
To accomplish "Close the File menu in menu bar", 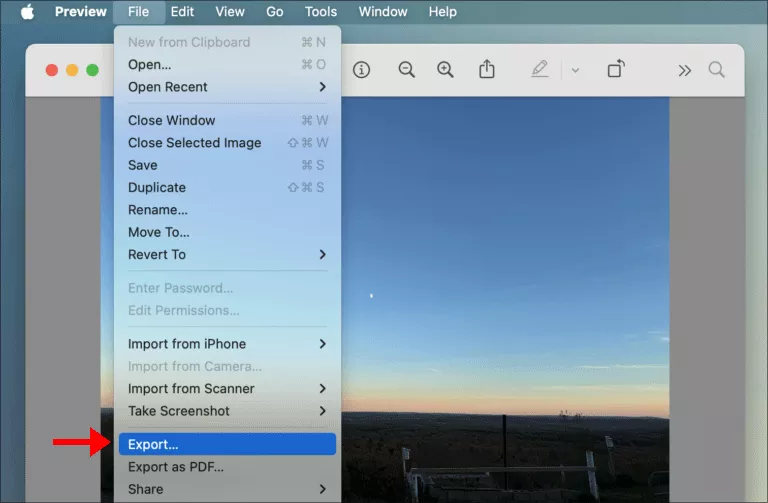I will click(139, 11).
